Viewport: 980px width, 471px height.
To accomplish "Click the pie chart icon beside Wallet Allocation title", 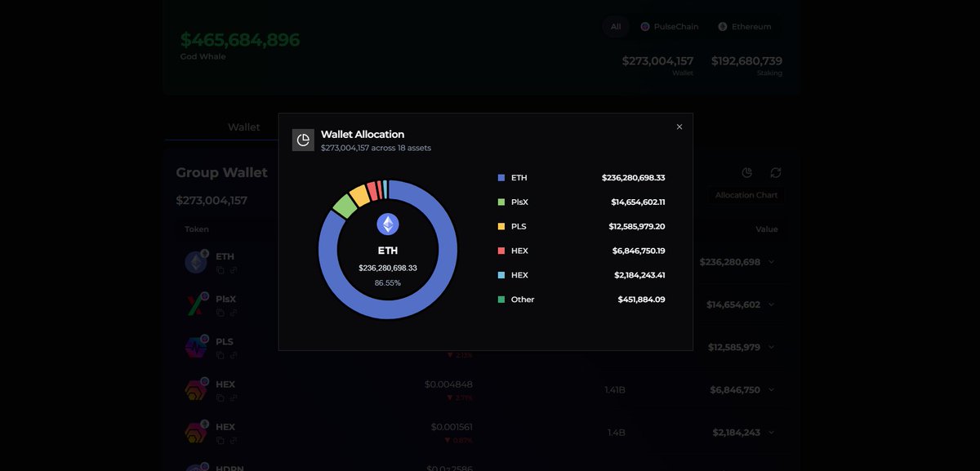I will point(303,140).
